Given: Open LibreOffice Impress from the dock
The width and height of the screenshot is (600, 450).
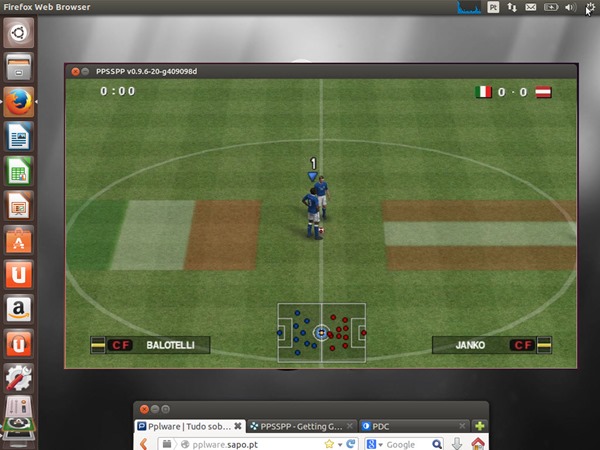Looking at the screenshot, I should pos(18,205).
